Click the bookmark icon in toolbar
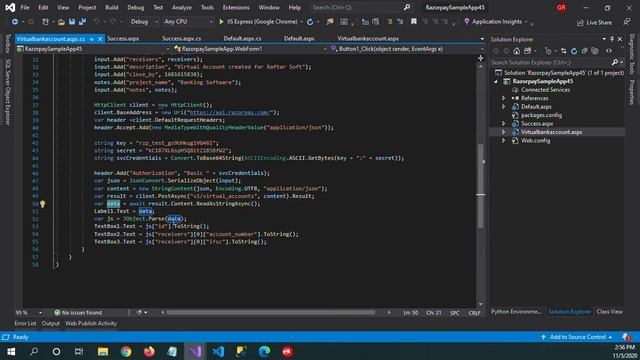 413,22
